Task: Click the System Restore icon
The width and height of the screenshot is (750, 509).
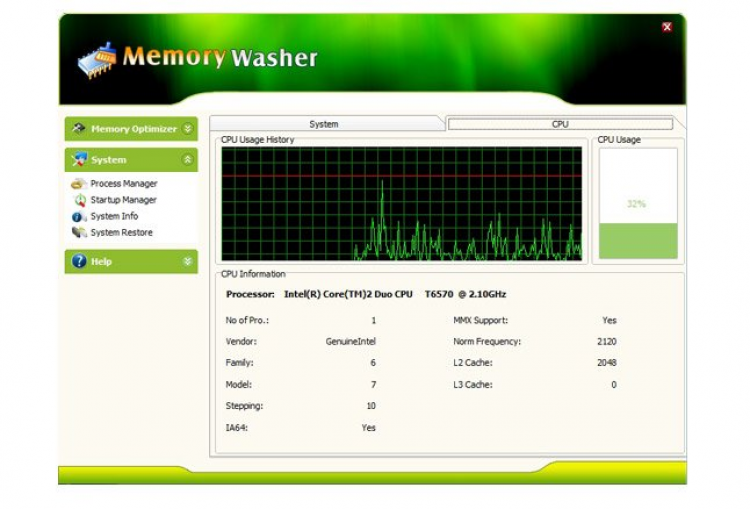Action: pos(79,232)
